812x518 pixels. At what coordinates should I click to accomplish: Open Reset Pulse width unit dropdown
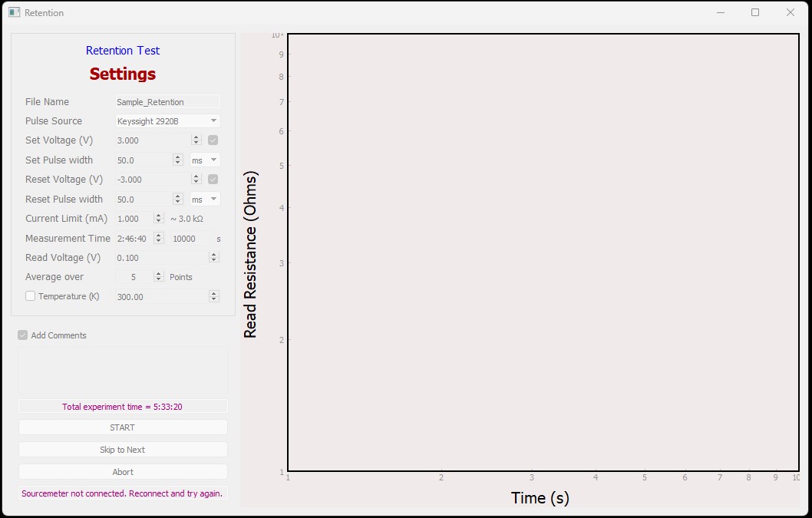click(205, 199)
